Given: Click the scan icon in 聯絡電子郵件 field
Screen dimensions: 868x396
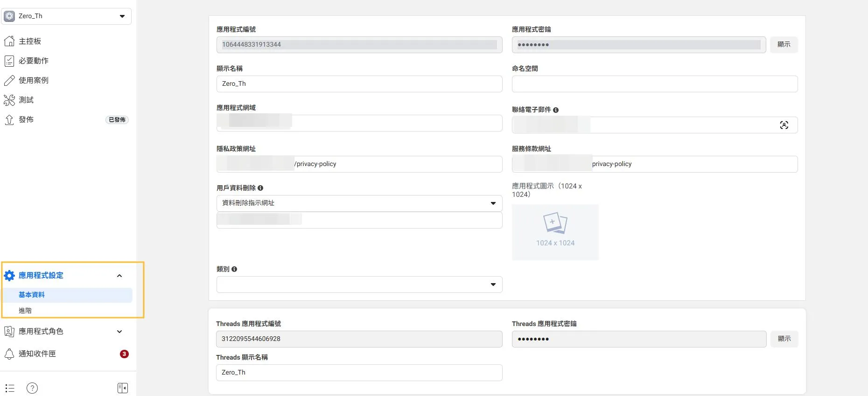Looking at the screenshot, I should pos(784,125).
